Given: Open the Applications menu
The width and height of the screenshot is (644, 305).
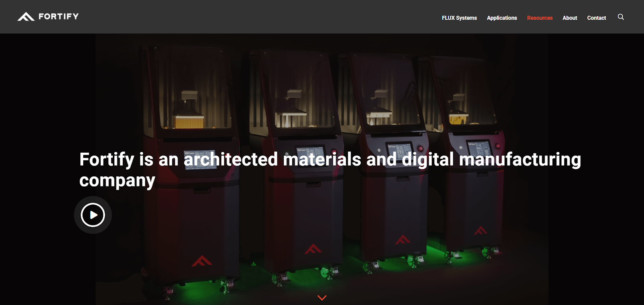Looking at the screenshot, I should click(x=502, y=18).
